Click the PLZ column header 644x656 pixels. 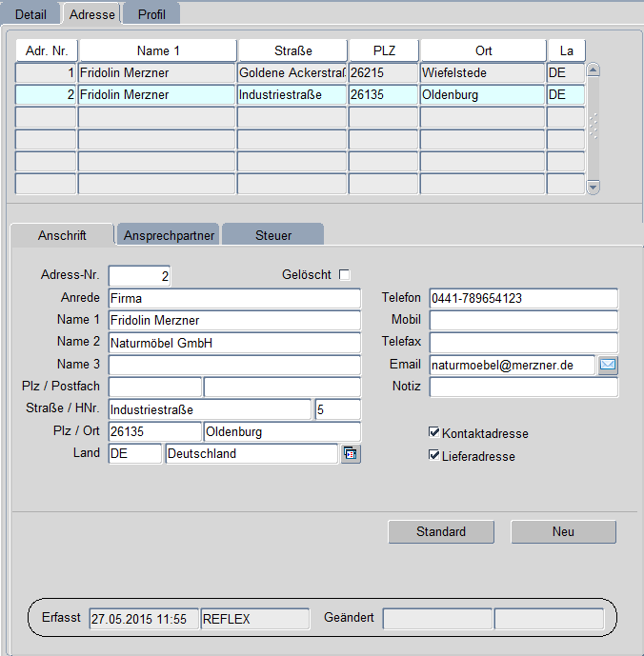383,50
